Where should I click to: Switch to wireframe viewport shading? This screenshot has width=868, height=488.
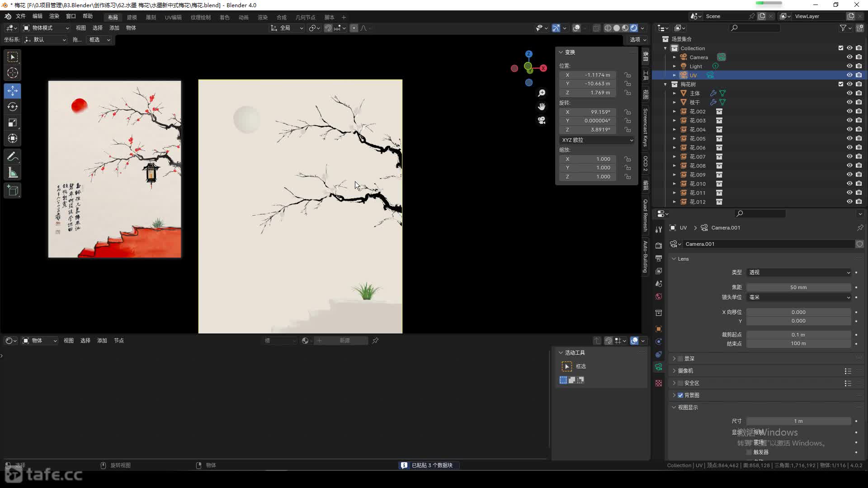pos(608,28)
